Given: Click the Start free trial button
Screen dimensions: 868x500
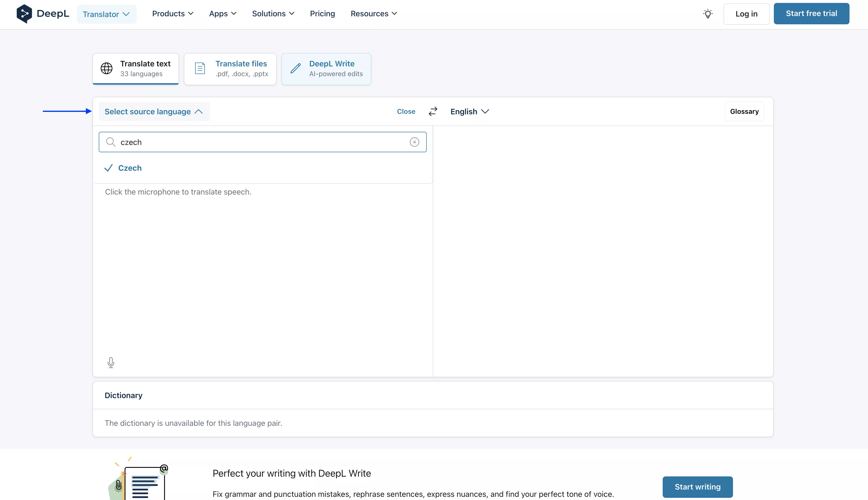Looking at the screenshot, I should coord(811,13).
